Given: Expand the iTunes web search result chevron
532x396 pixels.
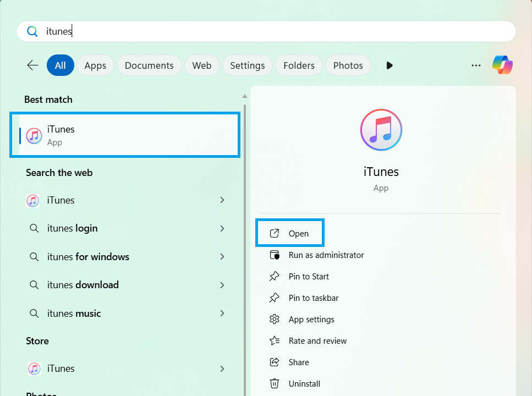Looking at the screenshot, I should coord(222,200).
